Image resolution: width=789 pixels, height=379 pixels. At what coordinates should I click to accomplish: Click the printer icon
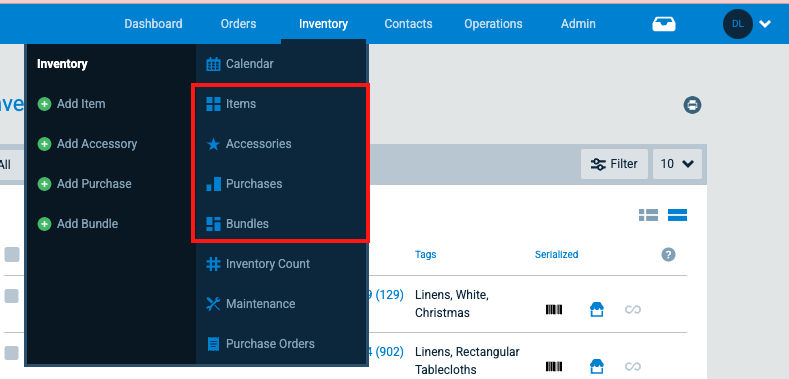692,105
